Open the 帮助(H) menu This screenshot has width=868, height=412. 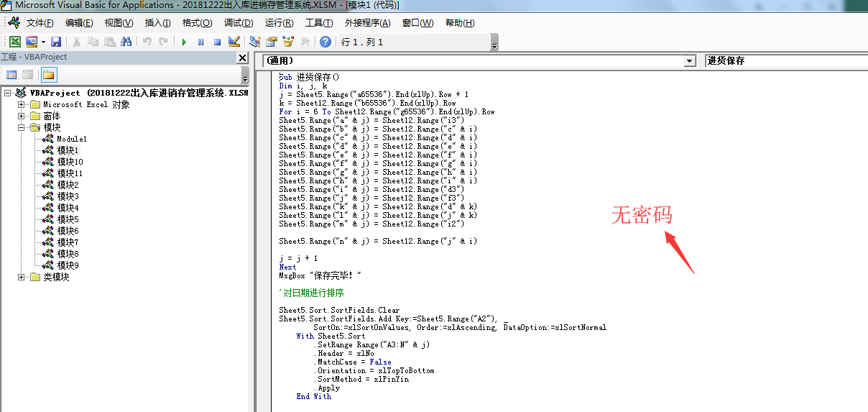[x=460, y=23]
